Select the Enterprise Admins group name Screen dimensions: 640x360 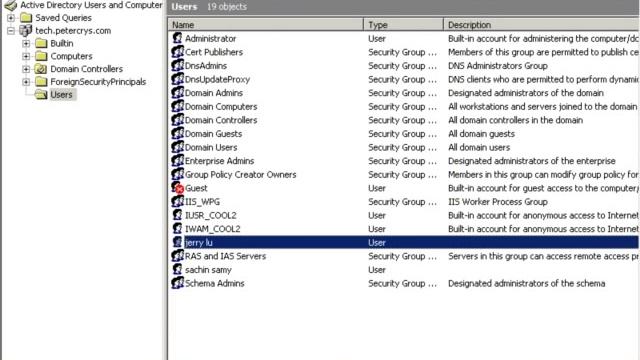(x=220, y=161)
